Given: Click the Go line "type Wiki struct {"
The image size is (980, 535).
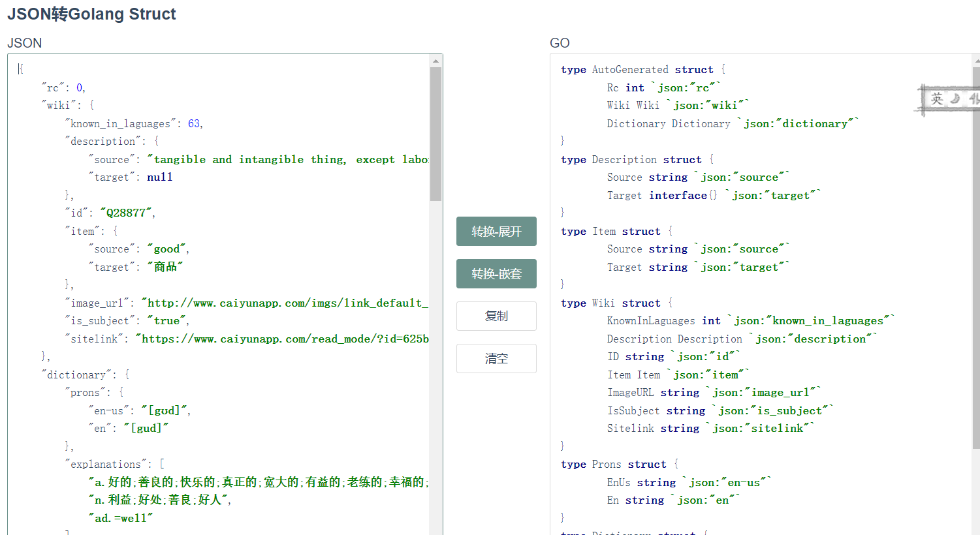Looking at the screenshot, I should [x=616, y=303].
